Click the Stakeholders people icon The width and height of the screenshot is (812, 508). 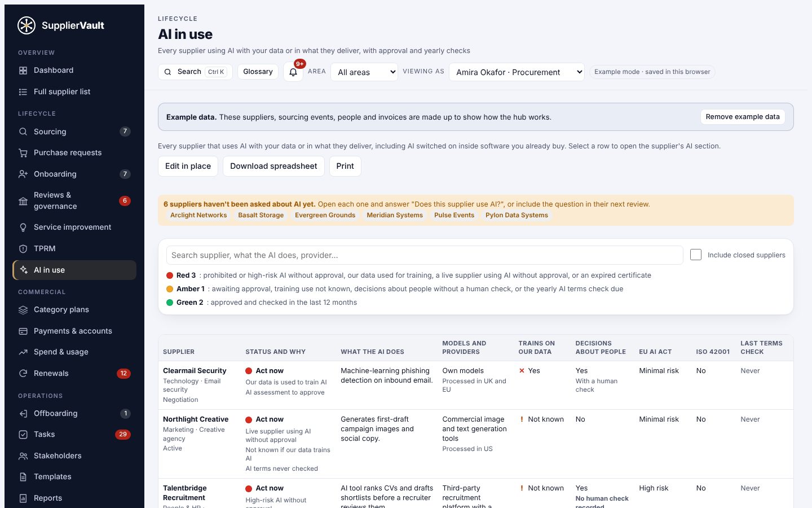[23, 456]
